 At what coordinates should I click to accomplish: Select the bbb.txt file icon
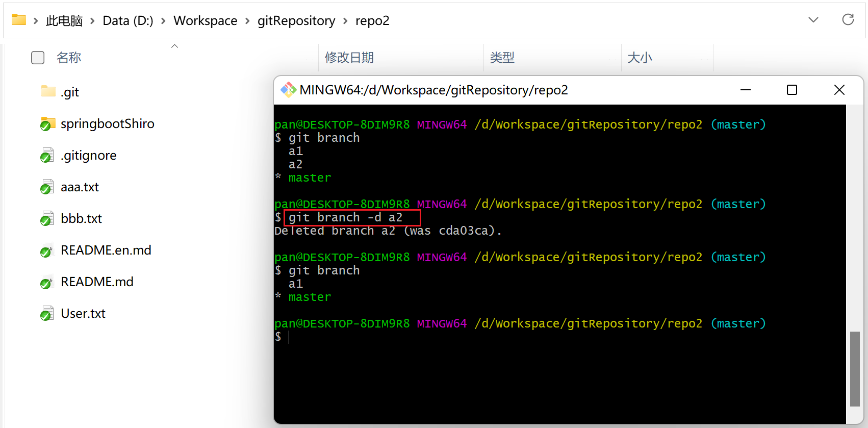(x=47, y=219)
